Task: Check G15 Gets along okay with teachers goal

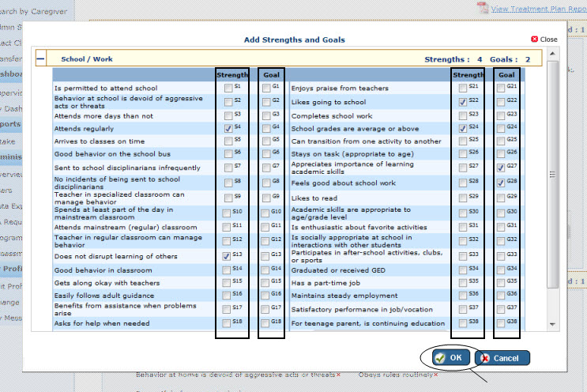Action: click(x=265, y=283)
